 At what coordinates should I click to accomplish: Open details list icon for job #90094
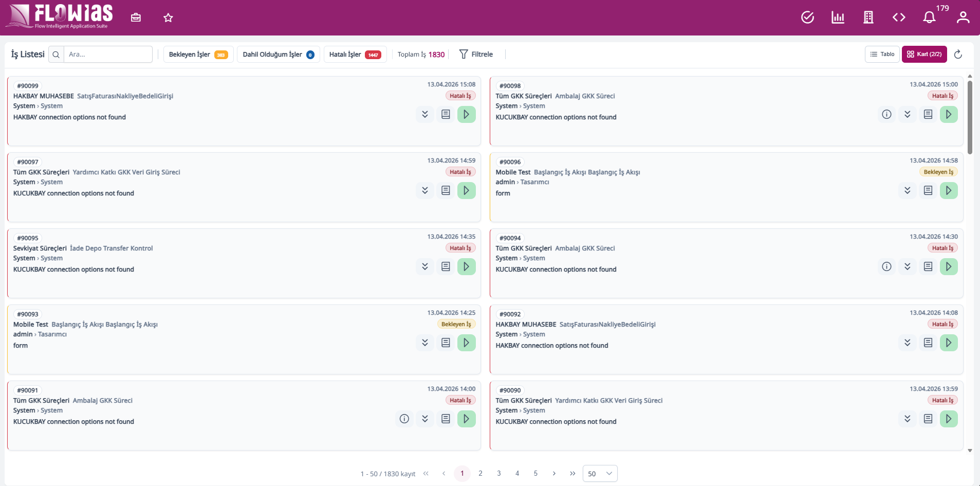[928, 266]
